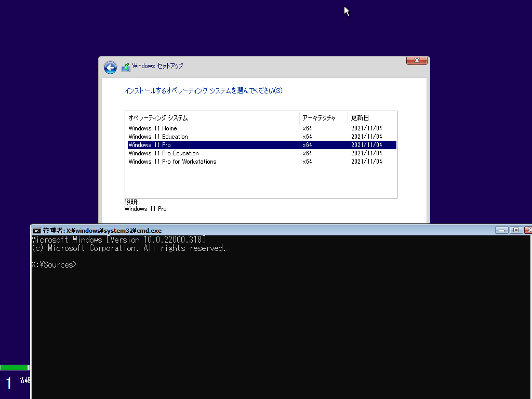Viewport: 532px width, 399px height.
Task: Click x64 in the Windows 11 Home row
Action: [307, 128]
